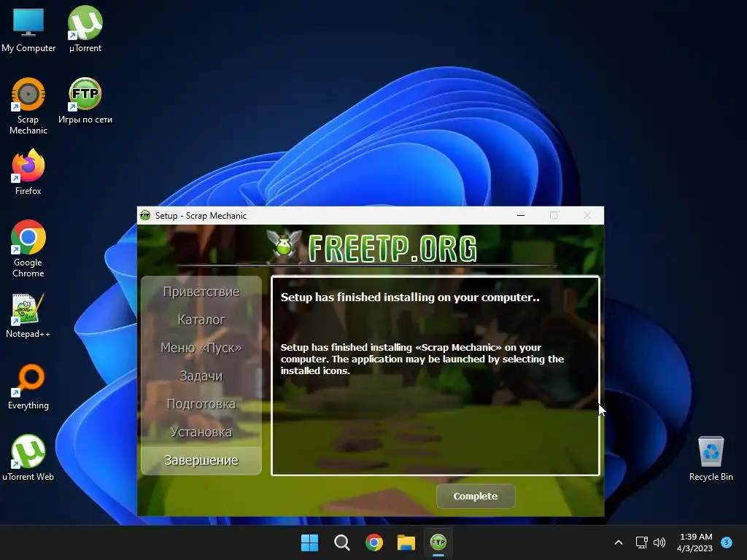
Task: Minimize the Setup - Scrap Mechanic window
Action: click(521, 215)
